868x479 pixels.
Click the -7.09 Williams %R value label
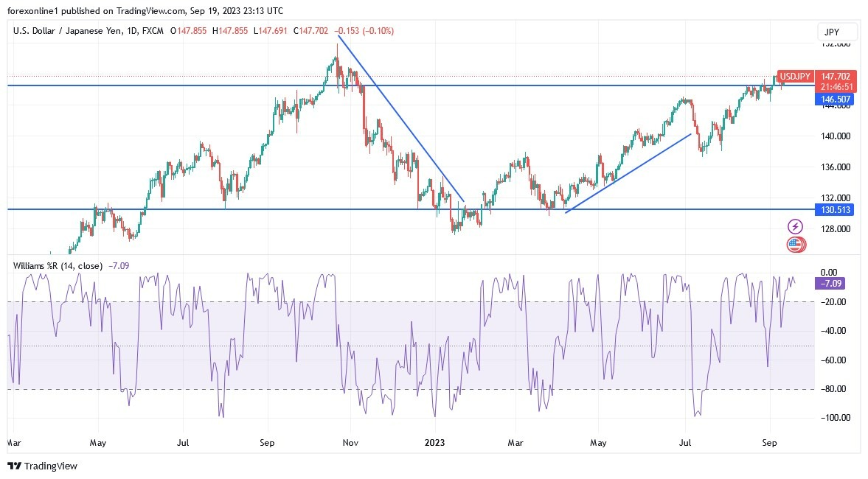click(830, 284)
